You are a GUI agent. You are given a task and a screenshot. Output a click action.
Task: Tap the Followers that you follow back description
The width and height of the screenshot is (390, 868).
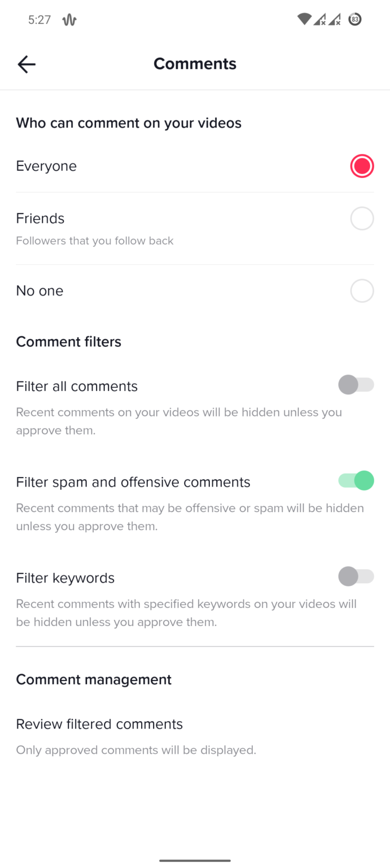pyautogui.click(x=94, y=241)
